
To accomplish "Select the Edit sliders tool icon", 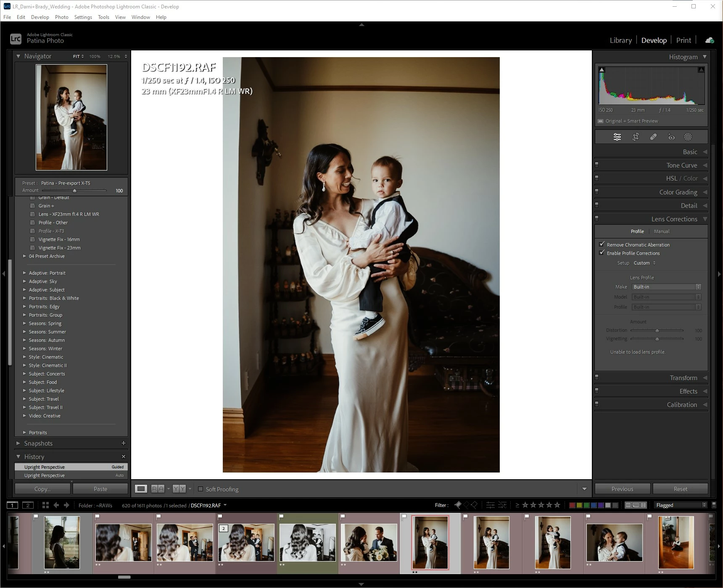I will coord(617,137).
